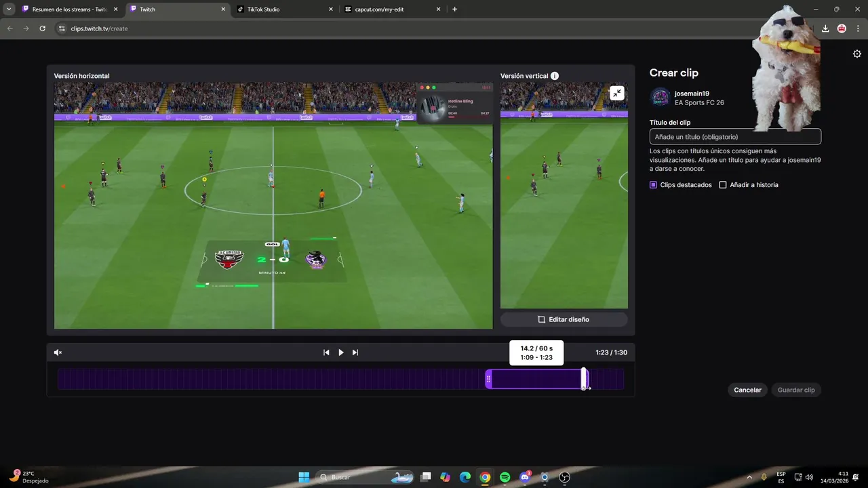The height and width of the screenshot is (488, 868).
Task: View site information icon in address bar
Action: click(62, 28)
